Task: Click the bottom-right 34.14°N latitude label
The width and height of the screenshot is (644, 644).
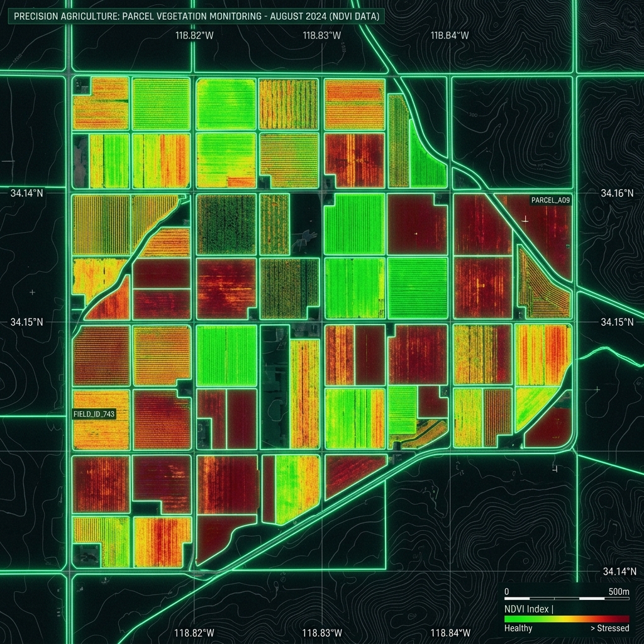Action: (619, 571)
